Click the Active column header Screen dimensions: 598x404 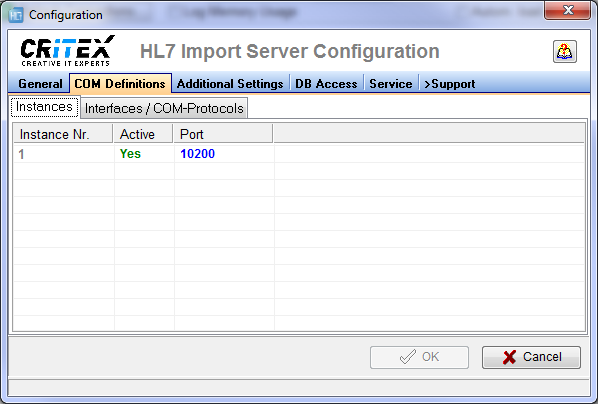click(143, 134)
